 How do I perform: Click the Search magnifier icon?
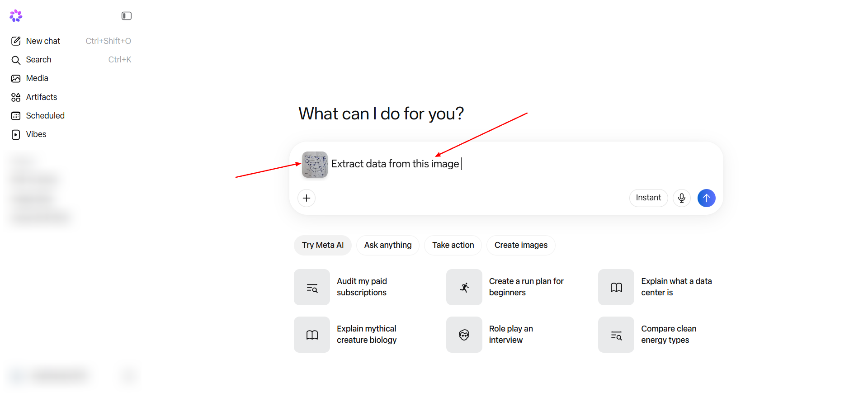[x=16, y=60]
